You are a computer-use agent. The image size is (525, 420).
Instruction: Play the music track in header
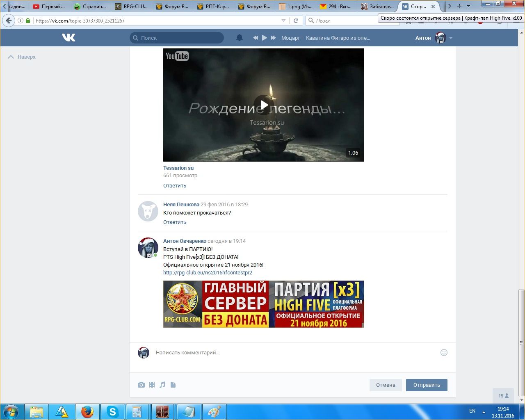pyautogui.click(x=265, y=38)
